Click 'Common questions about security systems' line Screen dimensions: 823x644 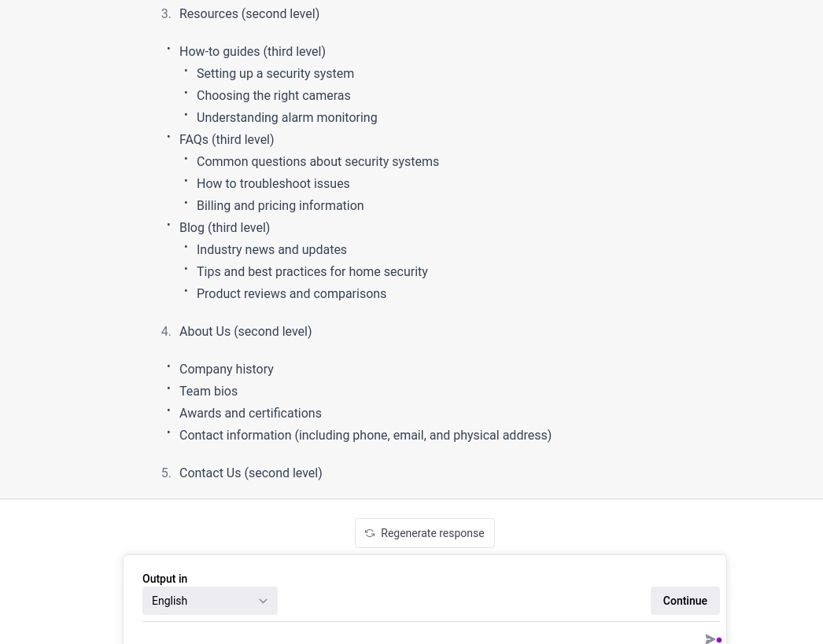coord(317,162)
